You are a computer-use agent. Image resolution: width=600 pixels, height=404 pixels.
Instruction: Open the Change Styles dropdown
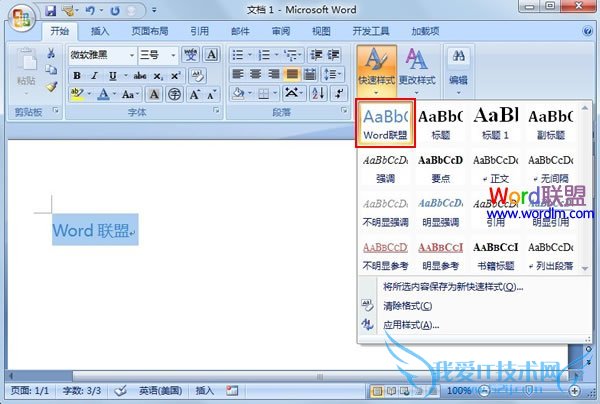click(x=417, y=71)
